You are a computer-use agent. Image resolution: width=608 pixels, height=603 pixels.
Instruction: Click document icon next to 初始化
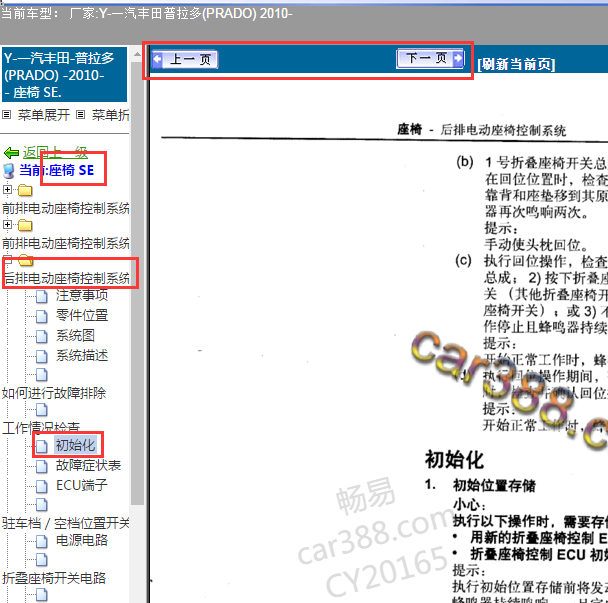click(41, 446)
